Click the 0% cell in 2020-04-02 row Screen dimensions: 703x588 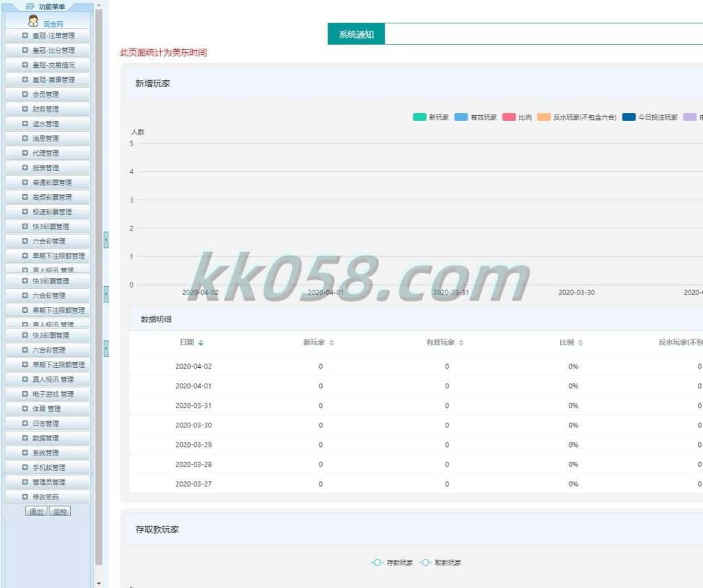[x=573, y=366]
